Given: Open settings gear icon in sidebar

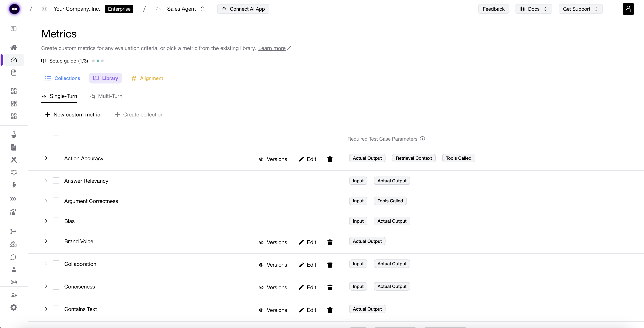Looking at the screenshot, I should pos(14,307).
